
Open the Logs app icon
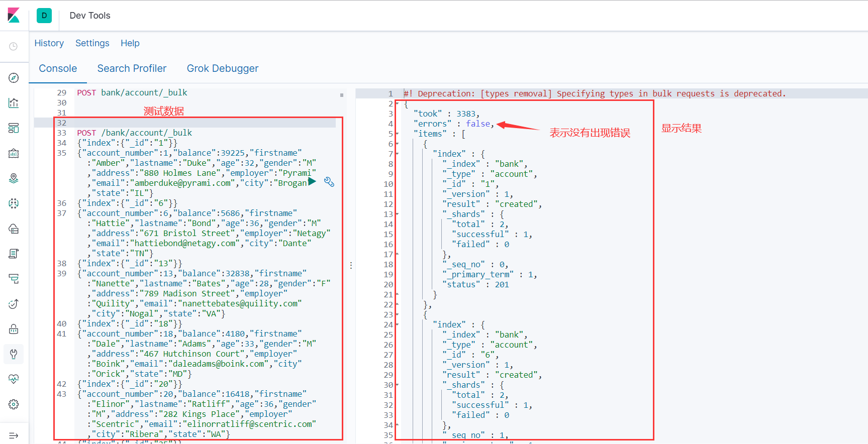click(14, 254)
